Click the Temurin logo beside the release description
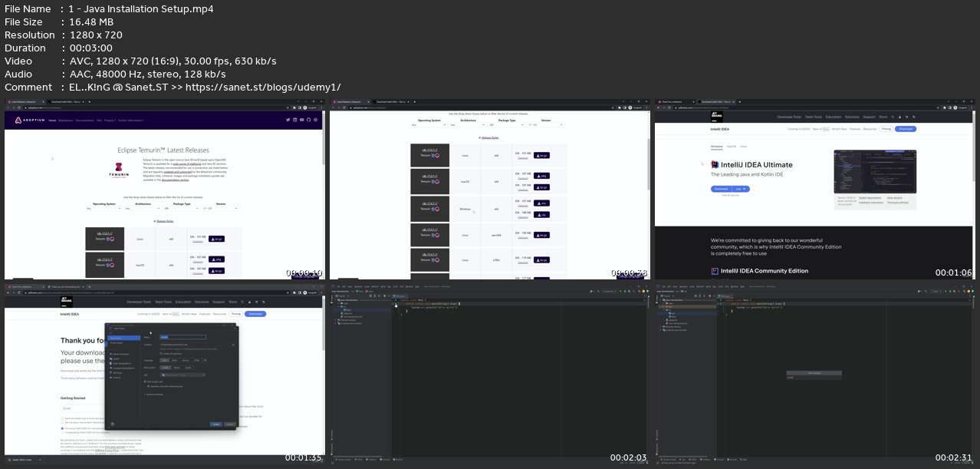The width and height of the screenshot is (980, 469). [119, 170]
